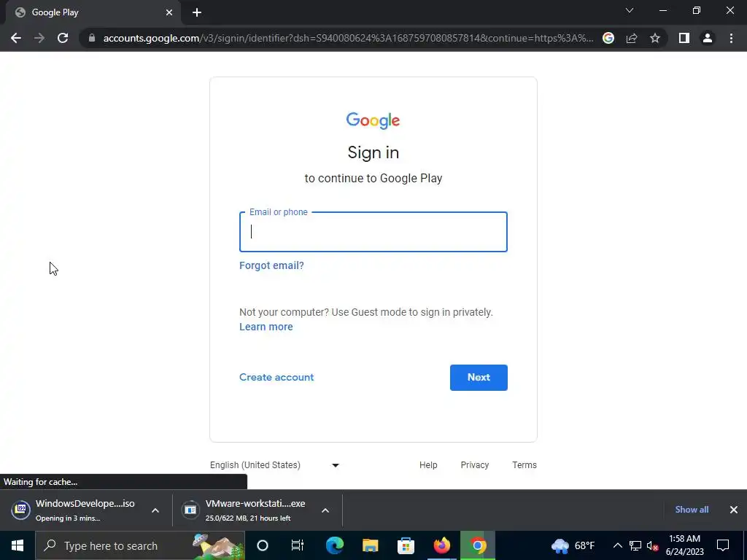Open the clock showing 1:58 AM

[x=684, y=545]
